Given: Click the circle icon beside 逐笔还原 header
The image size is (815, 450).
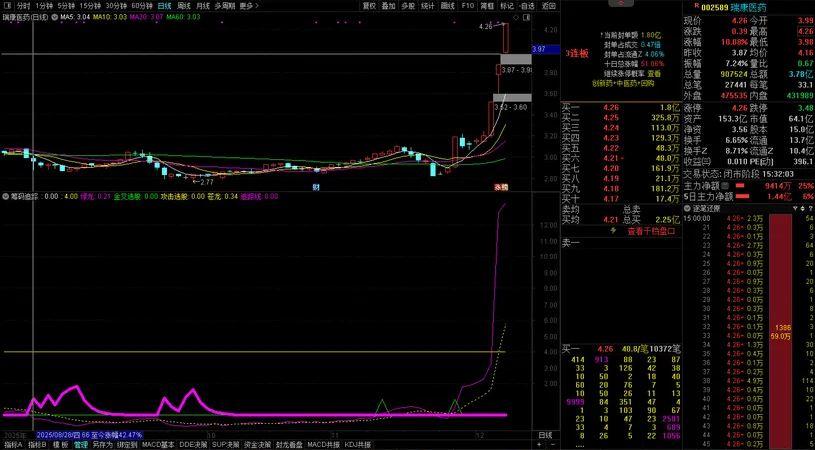Looking at the screenshot, I should [687, 207].
